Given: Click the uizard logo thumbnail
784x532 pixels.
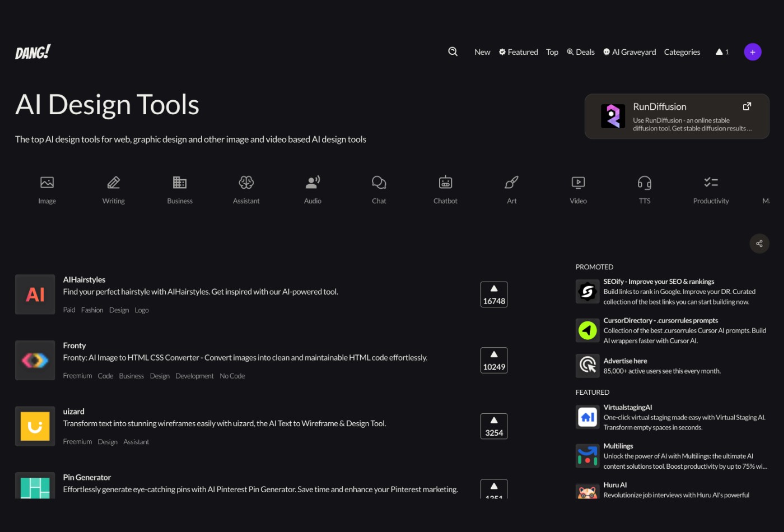Looking at the screenshot, I should [35, 426].
